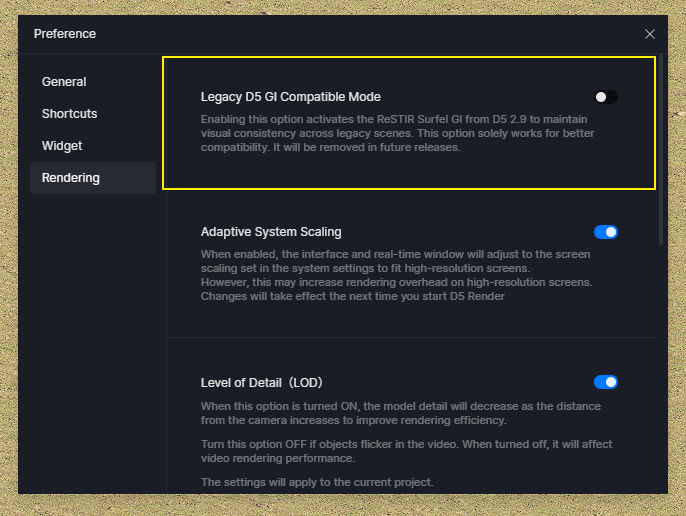
Task: Enable Legacy D5 GI Compatible Mode toggle
Action: click(606, 97)
